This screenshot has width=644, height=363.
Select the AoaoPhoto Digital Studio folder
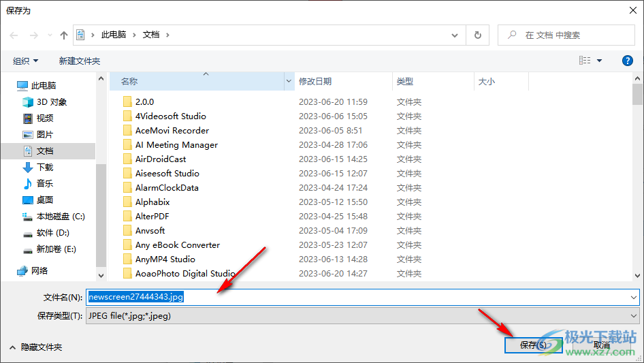(185, 274)
